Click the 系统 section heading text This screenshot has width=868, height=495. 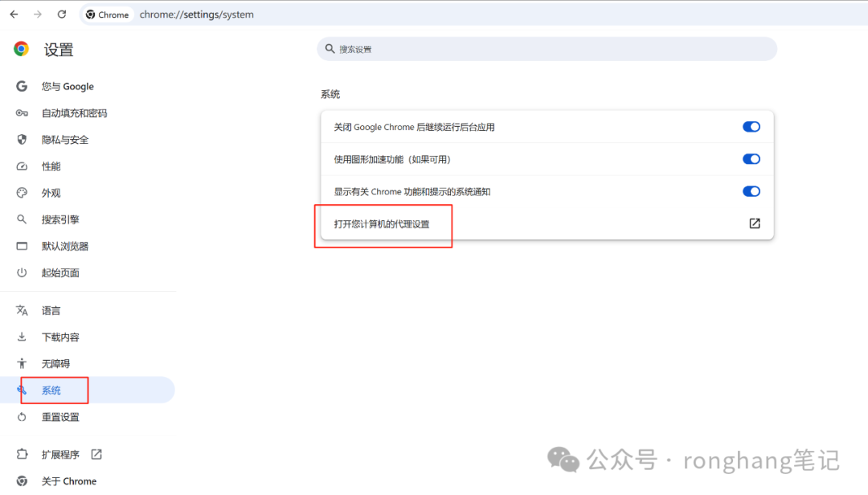330,94
